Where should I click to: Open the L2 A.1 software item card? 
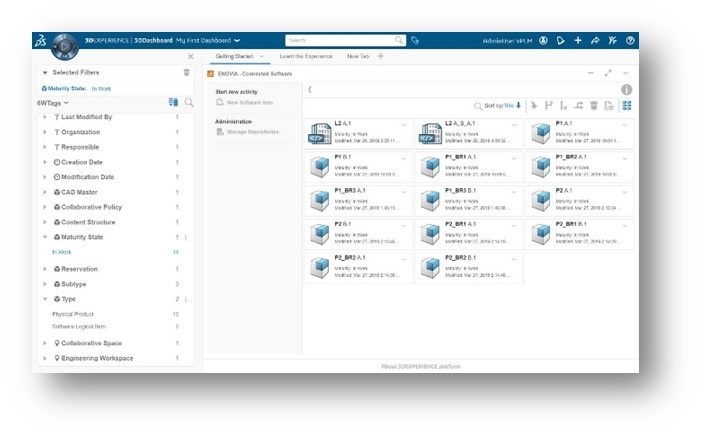pyautogui.click(x=358, y=133)
